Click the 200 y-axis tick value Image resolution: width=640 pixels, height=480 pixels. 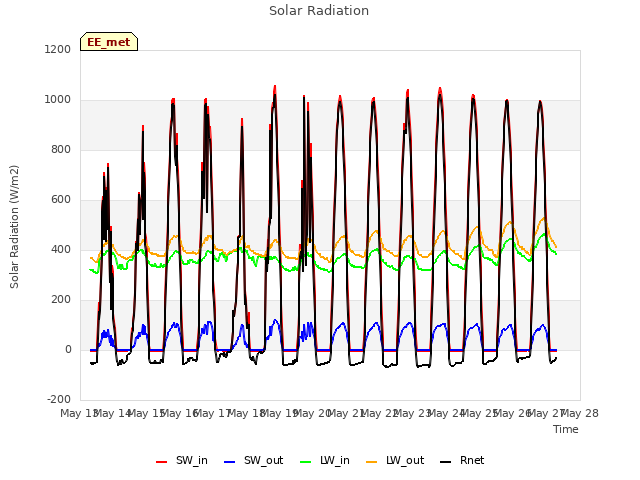click(x=61, y=300)
